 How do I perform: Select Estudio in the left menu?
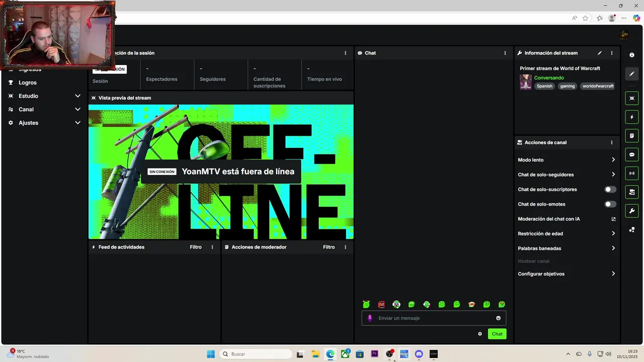tap(28, 96)
